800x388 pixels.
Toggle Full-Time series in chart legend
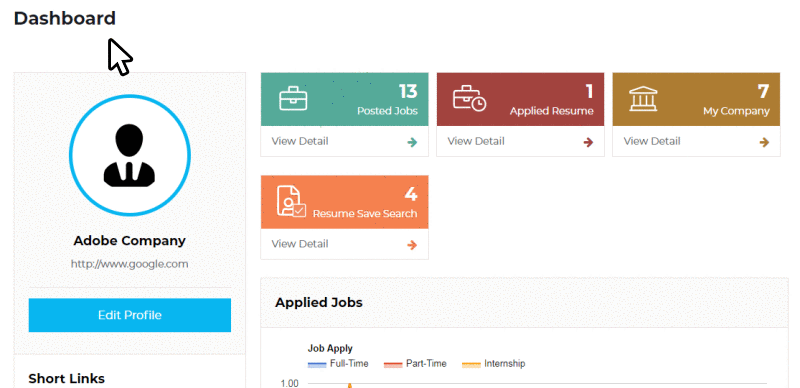338,364
